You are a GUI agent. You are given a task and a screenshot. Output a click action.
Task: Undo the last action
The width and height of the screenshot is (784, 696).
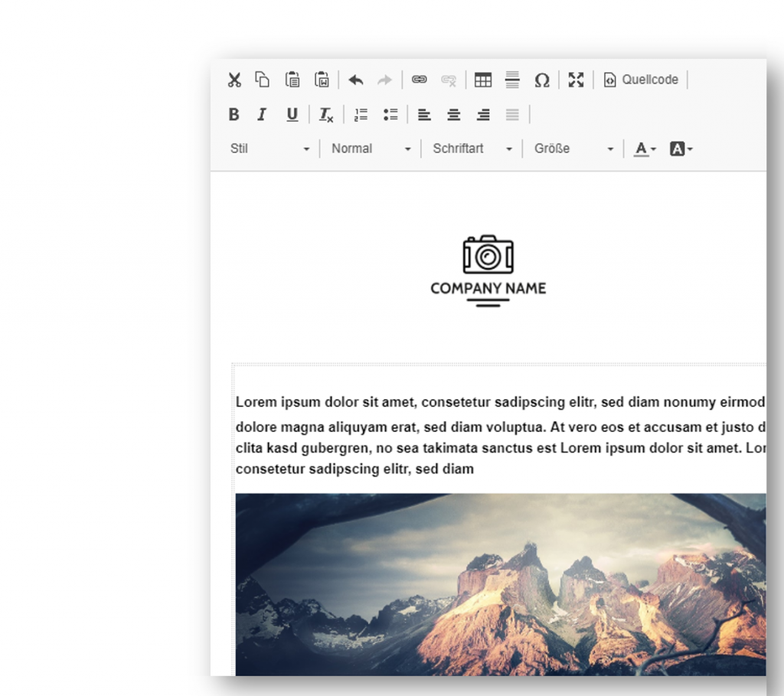click(x=356, y=80)
